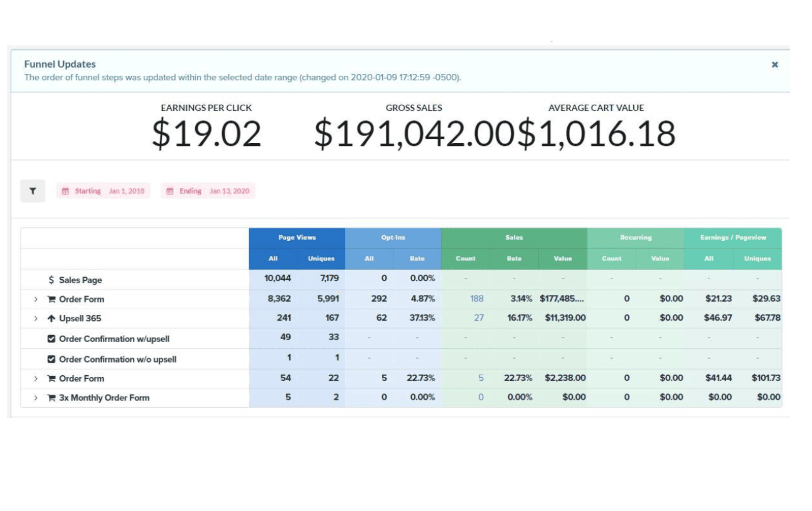Click checkbox icon for Order Confirmation w/upsell
The height and width of the screenshot is (511, 812).
[x=51, y=339]
